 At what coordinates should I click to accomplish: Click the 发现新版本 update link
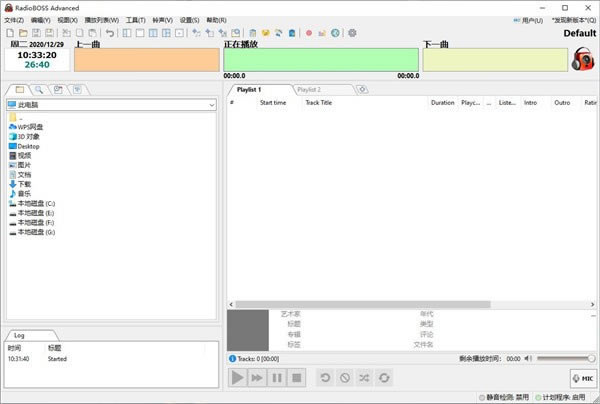tap(575, 20)
